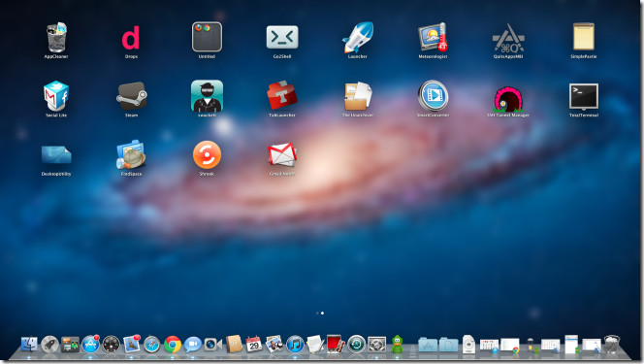
Task: Click the Launchpad rocket icon in Dock
Action: click(49, 345)
